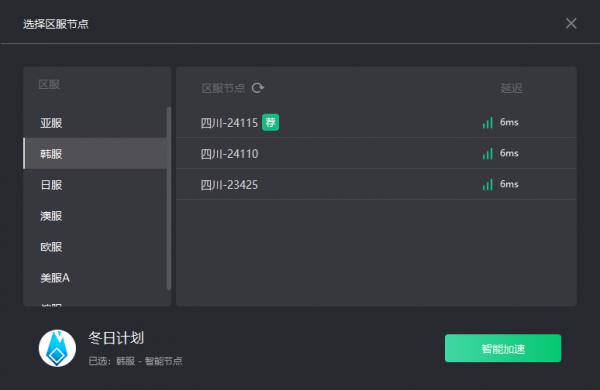Click signal bars icon for 四川-24110
Screen dimensions: 600x390
(487, 153)
